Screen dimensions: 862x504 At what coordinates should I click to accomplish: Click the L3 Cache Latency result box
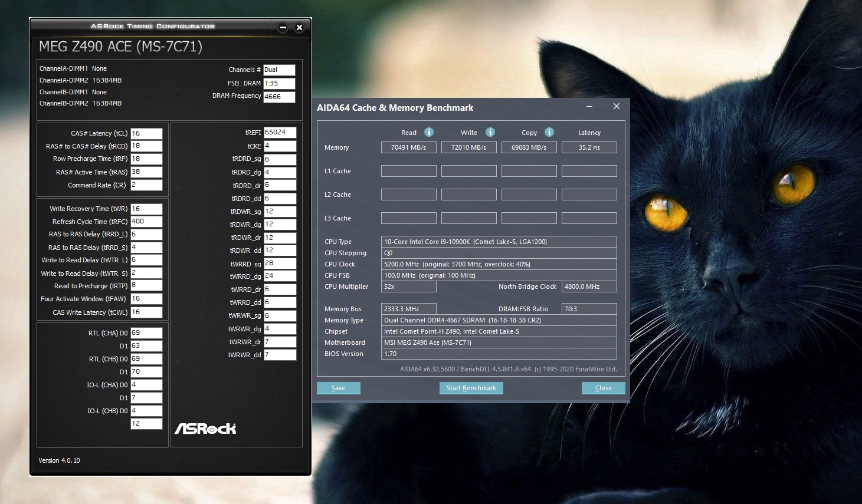click(x=589, y=218)
